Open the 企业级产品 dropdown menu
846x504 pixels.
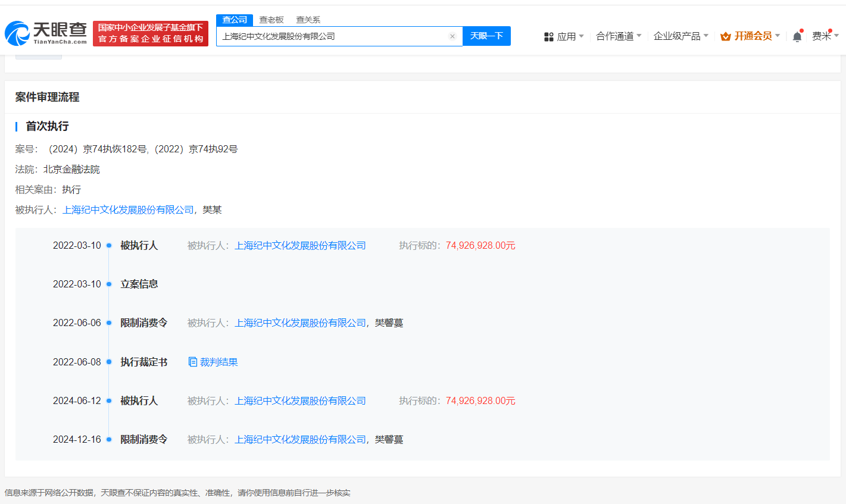pyautogui.click(x=681, y=36)
